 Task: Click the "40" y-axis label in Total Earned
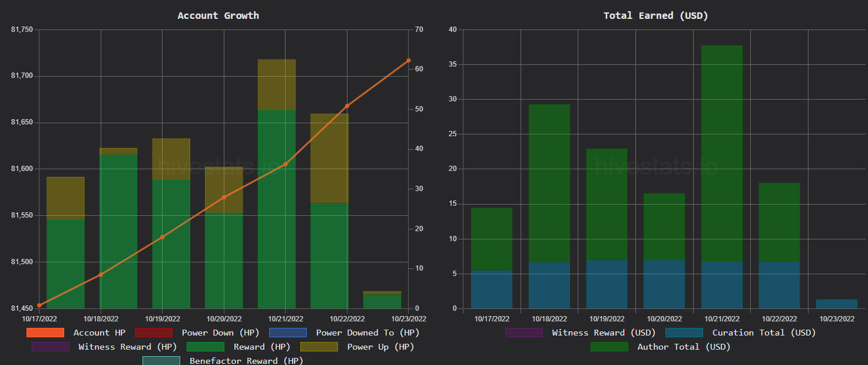pos(453,29)
